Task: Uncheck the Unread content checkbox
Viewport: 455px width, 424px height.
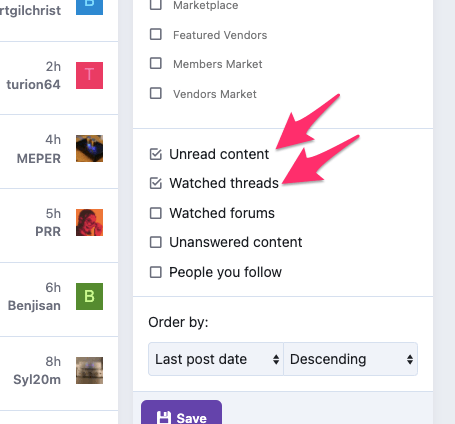Action: point(156,154)
